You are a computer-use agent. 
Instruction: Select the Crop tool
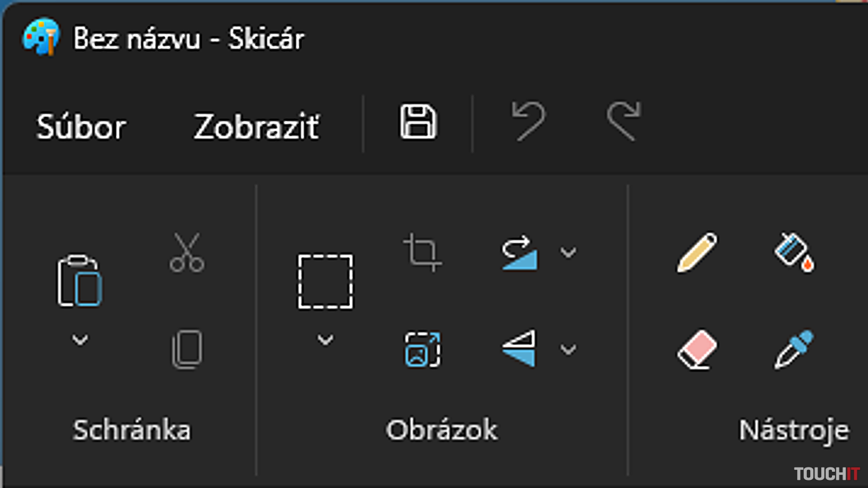(x=423, y=252)
